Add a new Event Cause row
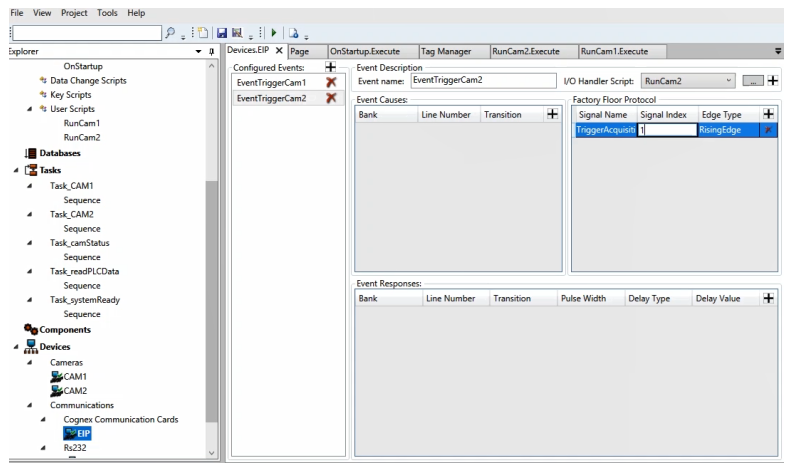The width and height of the screenshot is (792, 469). (552, 115)
